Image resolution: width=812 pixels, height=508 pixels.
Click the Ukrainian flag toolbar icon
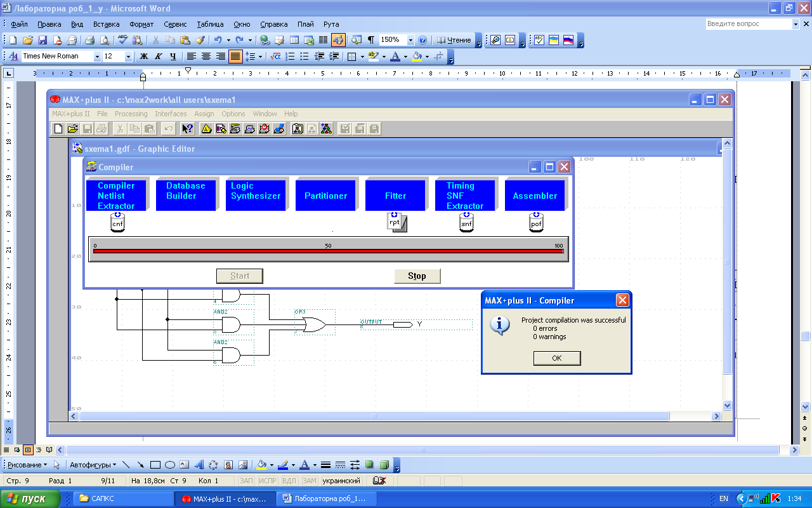[554, 40]
